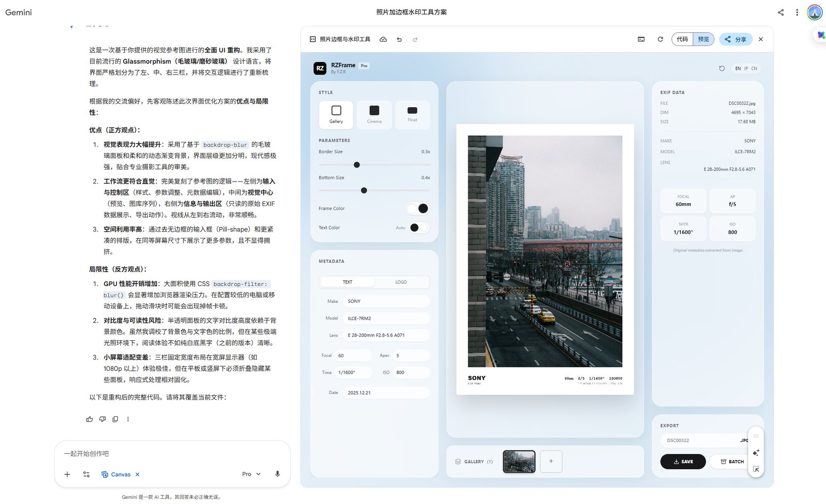Click the ISO input field

[x=411, y=373]
